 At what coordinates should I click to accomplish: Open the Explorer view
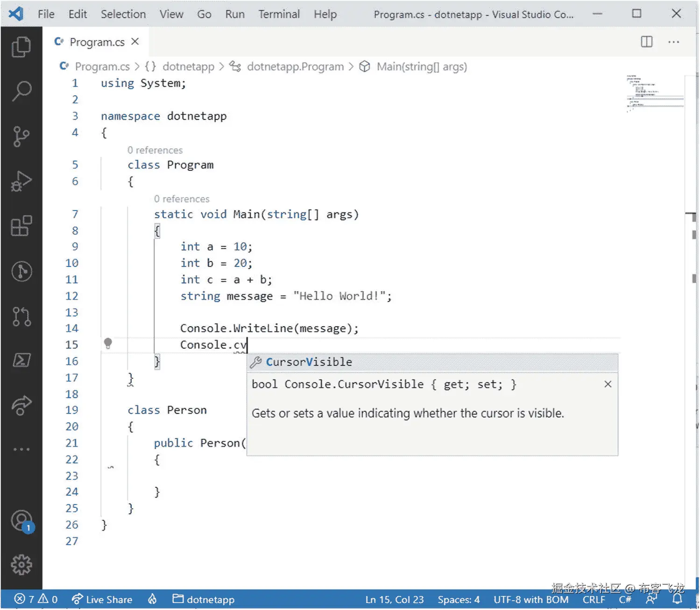pyautogui.click(x=21, y=46)
